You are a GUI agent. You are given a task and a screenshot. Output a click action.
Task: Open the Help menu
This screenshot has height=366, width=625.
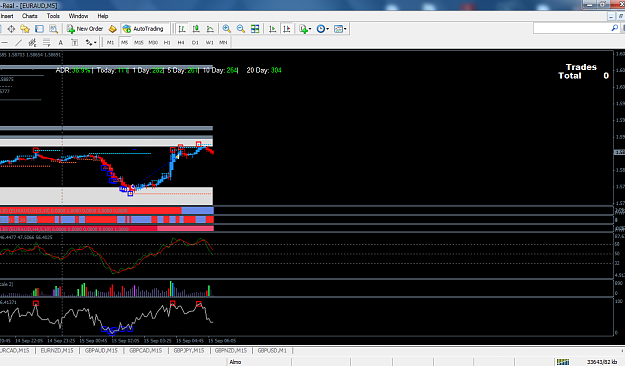point(103,16)
